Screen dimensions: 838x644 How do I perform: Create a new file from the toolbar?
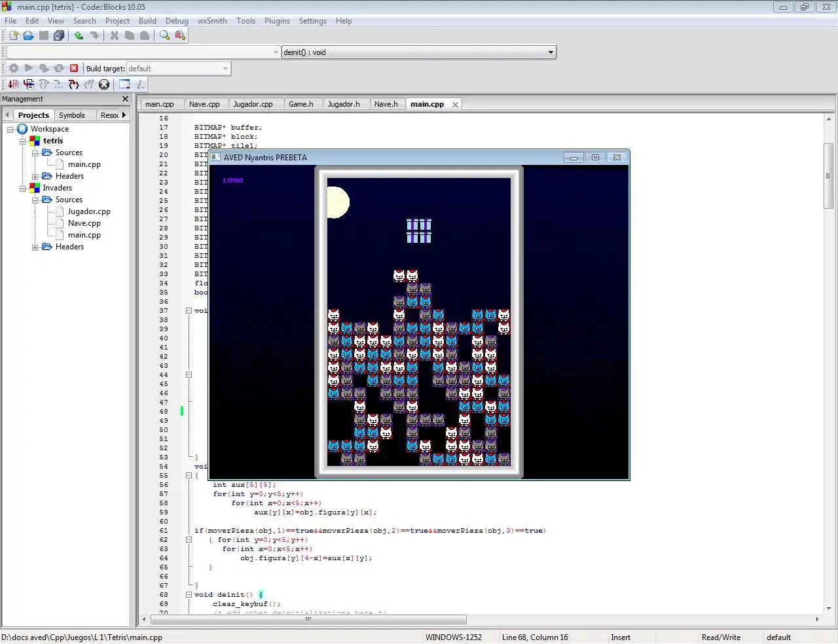pyautogui.click(x=13, y=35)
